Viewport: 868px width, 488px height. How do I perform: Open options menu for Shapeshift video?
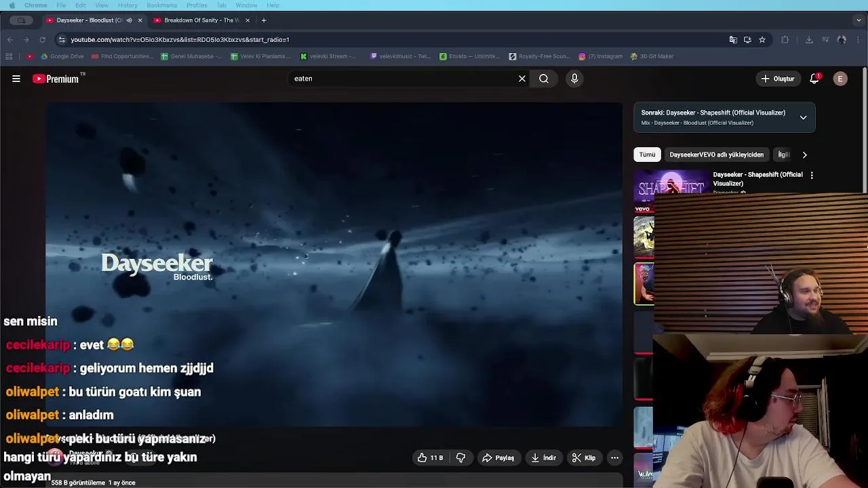812,175
